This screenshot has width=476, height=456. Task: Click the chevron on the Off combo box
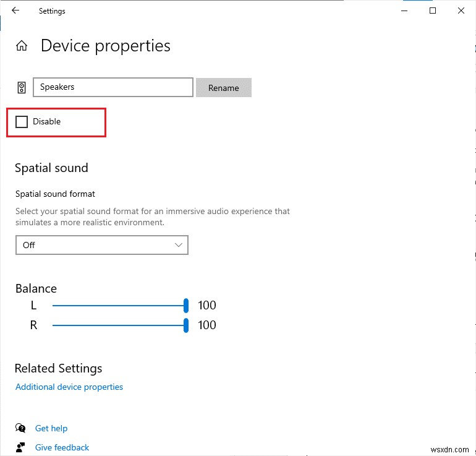tap(179, 245)
